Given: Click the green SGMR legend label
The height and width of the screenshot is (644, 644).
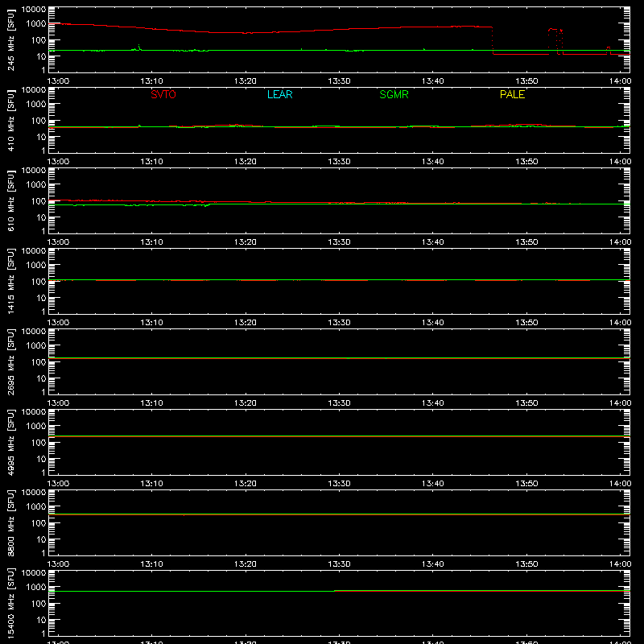Looking at the screenshot, I should [394, 94].
